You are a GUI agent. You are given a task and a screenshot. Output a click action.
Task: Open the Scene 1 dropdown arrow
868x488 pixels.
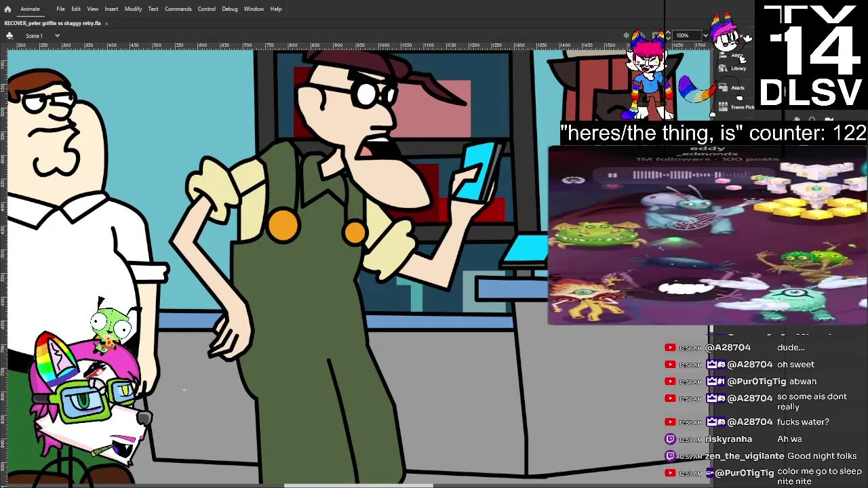point(57,35)
